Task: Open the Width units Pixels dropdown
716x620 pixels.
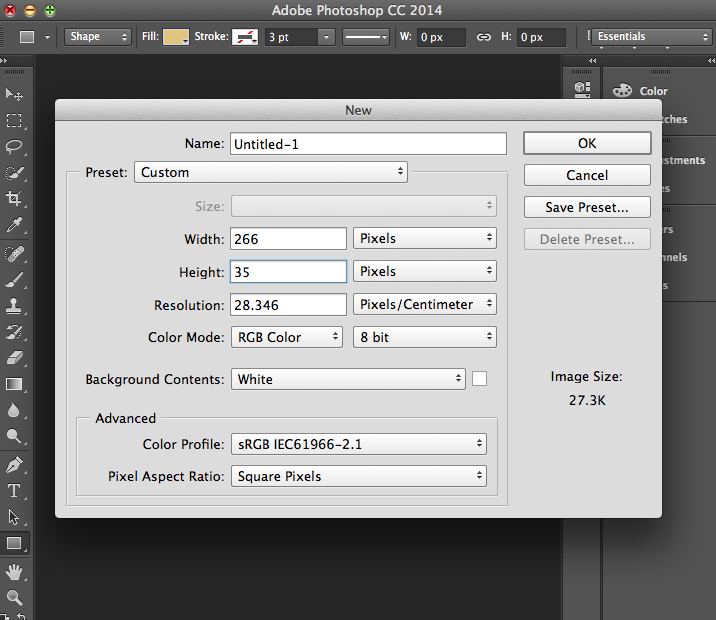Action: 425,238
